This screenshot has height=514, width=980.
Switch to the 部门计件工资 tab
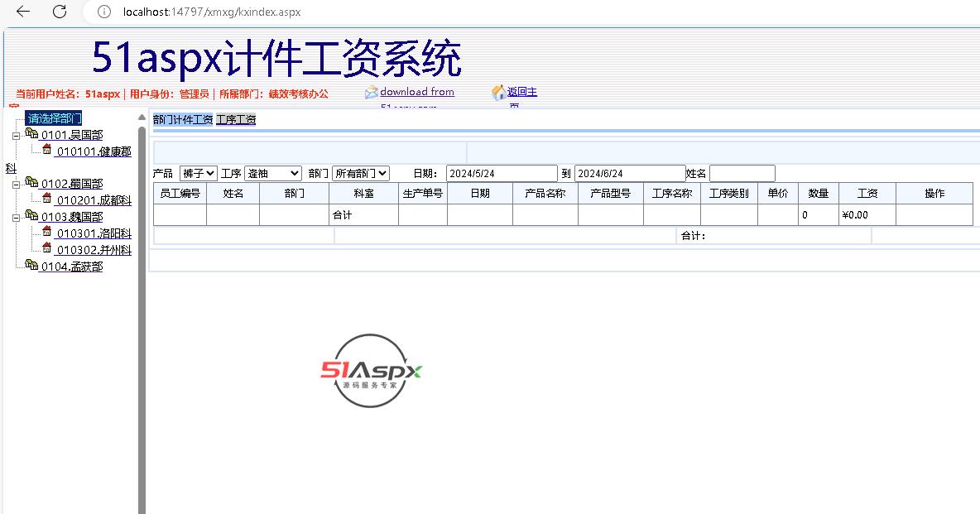(183, 119)
